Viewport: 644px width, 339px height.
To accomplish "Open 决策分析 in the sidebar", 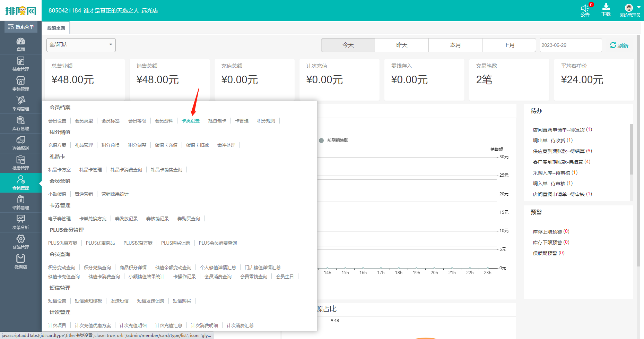I will pos(21,222).
